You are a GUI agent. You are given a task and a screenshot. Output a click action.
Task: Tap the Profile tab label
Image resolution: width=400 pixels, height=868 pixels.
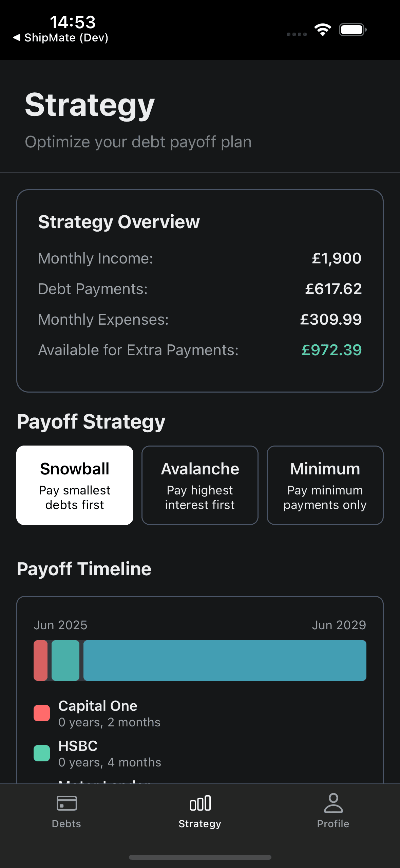[x=333, y=824]
